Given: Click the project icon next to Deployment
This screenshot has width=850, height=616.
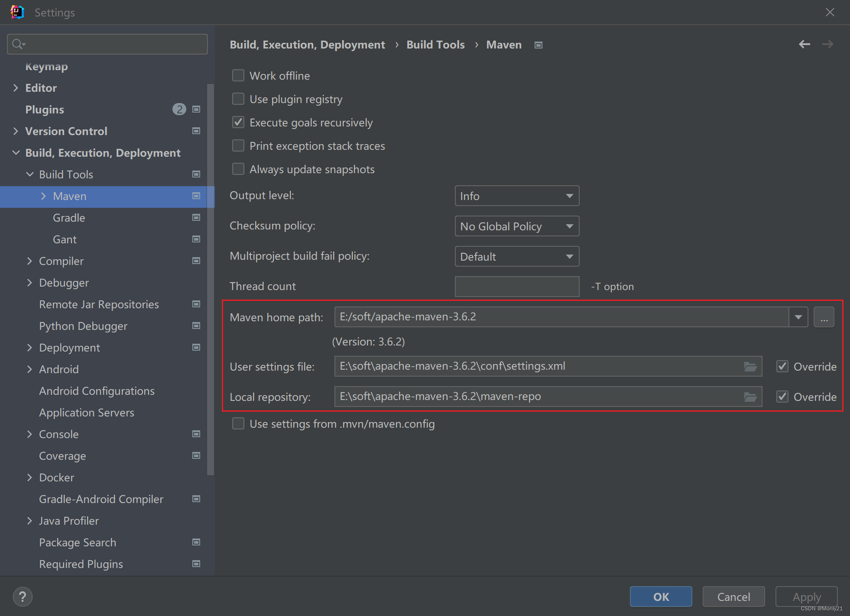Looking at the screenshot, I should [x=196, y=348].
